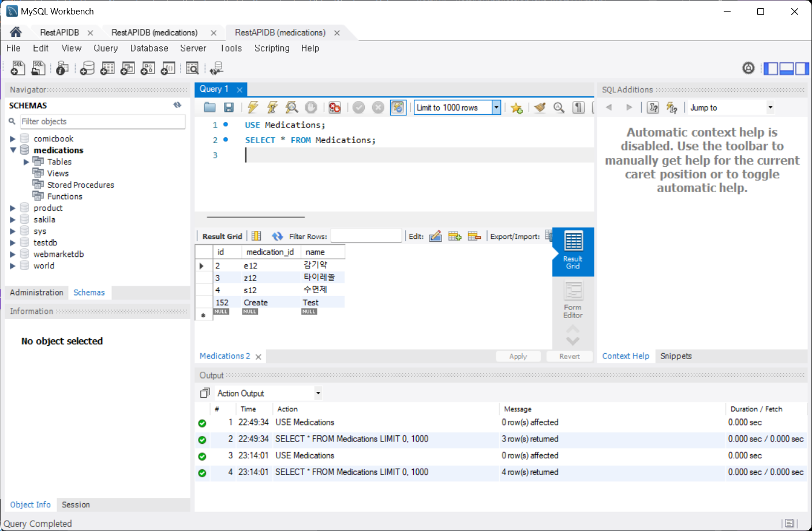
Task: Show the find panel in editor
Action: (559, 107)
